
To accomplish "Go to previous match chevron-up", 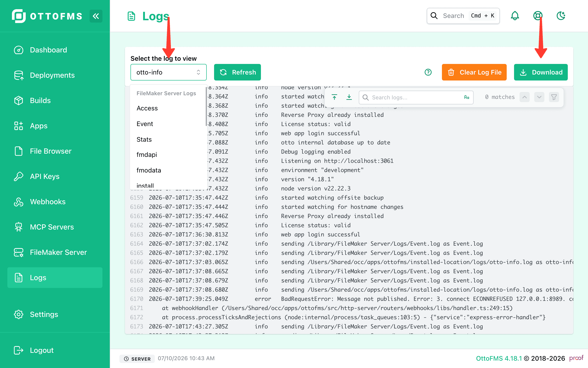I will click(525, 97).
